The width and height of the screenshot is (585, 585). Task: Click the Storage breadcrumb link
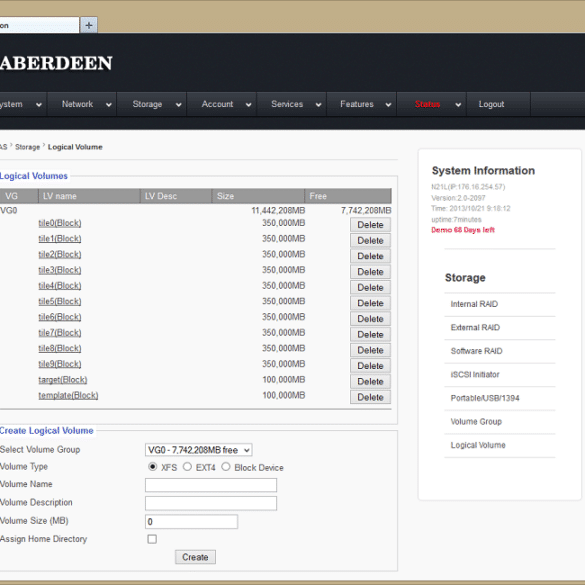click(x=27, y=147)
